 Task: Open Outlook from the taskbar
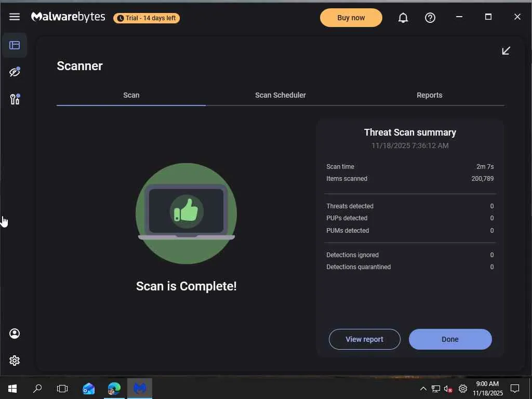click(88, 389)
